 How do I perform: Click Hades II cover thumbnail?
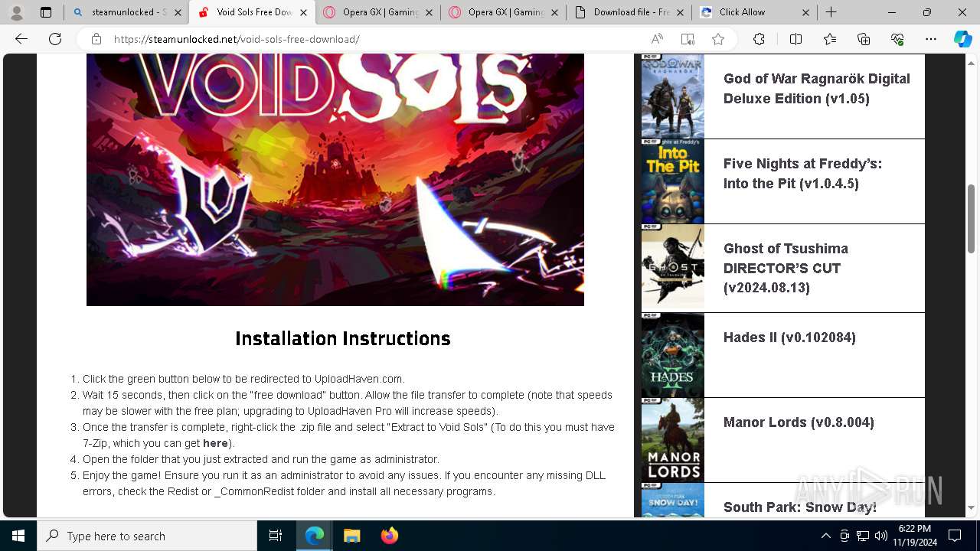point(673,355)
